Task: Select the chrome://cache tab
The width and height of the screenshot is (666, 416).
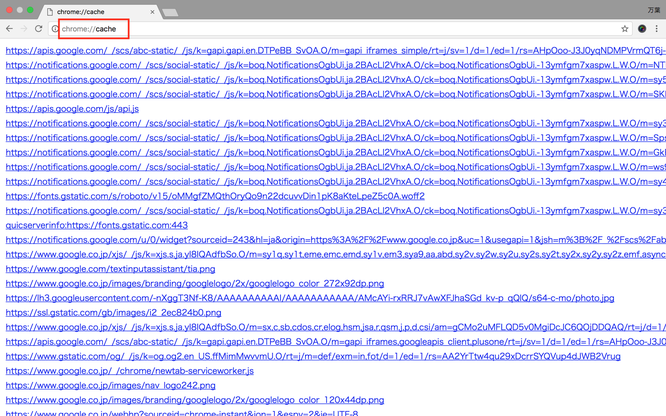Action: tap(100, 12)
